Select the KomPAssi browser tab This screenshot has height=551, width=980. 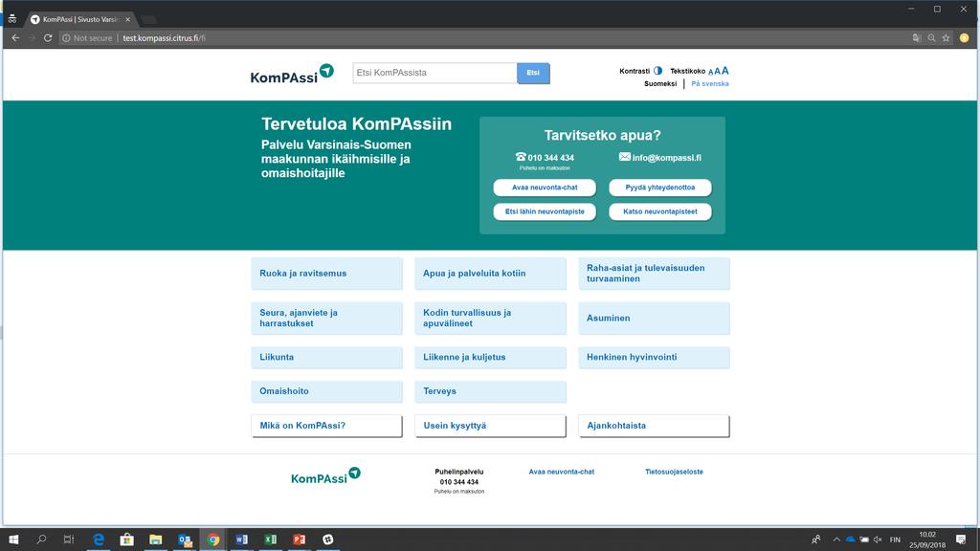pyautogui.click(x=80, y=19)
